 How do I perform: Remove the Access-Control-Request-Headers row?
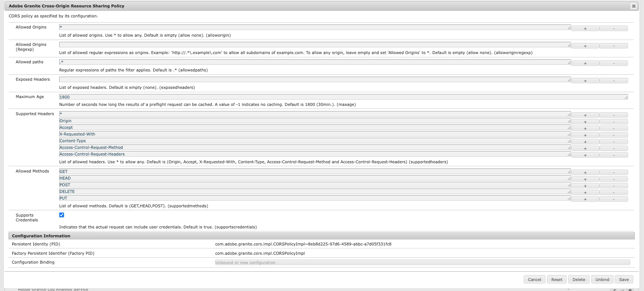614,155
